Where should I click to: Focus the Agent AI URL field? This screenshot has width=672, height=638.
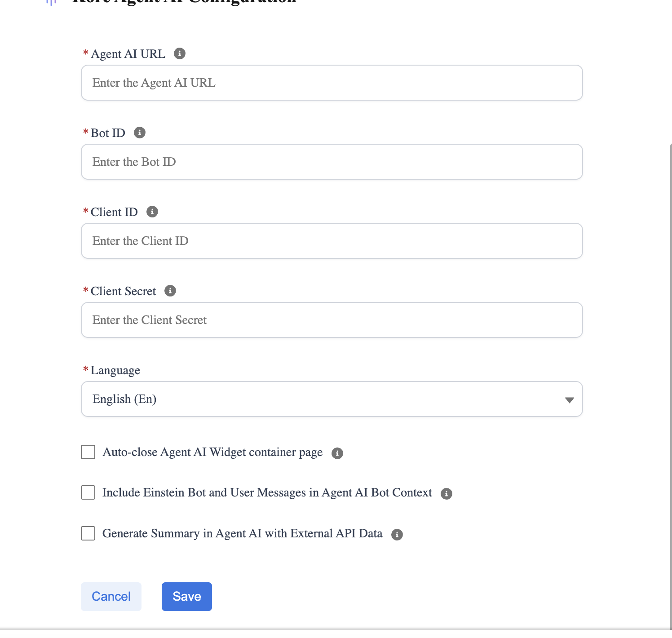[332, 83]
